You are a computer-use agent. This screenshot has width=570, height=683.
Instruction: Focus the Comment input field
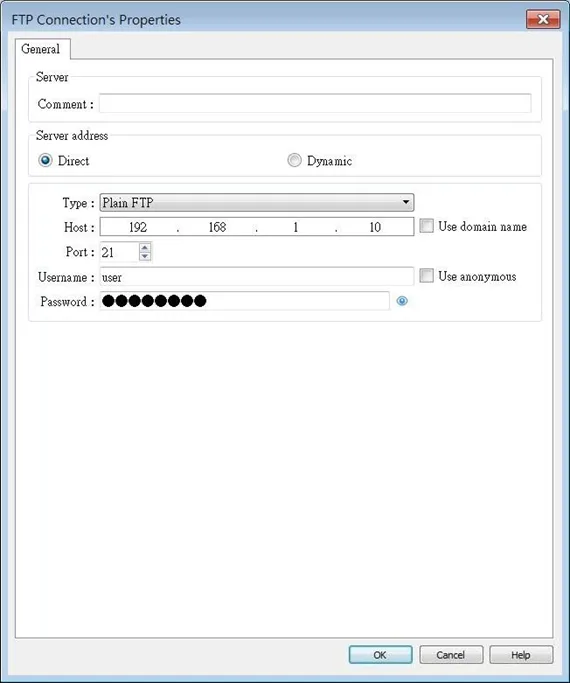pyautogui.click(x=315, y=103)
